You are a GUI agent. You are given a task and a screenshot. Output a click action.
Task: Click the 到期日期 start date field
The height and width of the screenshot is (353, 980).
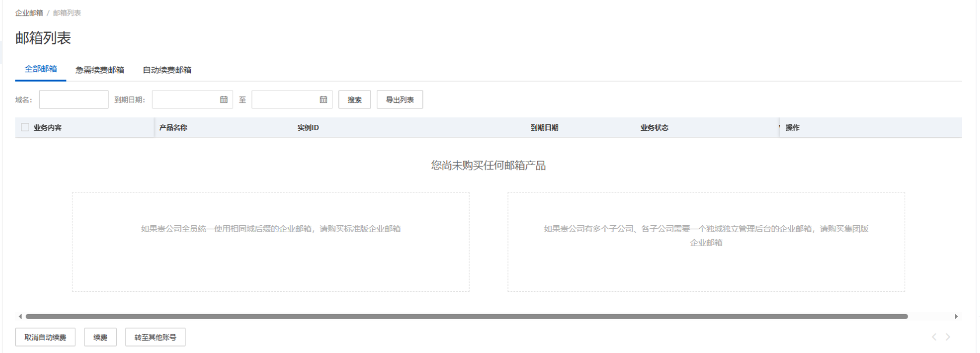point(192,100)
